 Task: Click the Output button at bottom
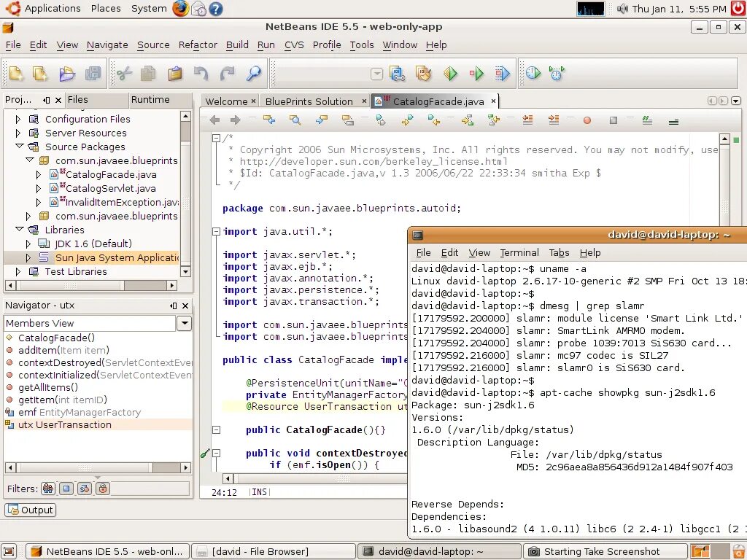(x=31, y=510)
